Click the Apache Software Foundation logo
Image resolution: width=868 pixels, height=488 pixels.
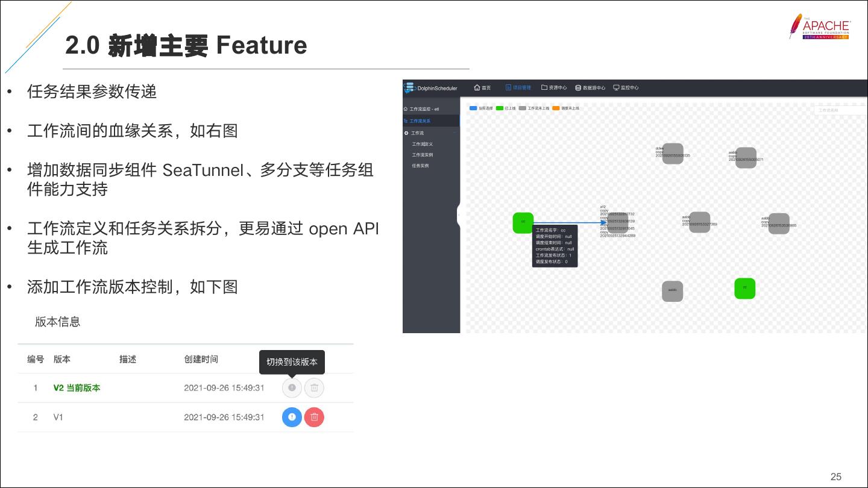point(820,27)
